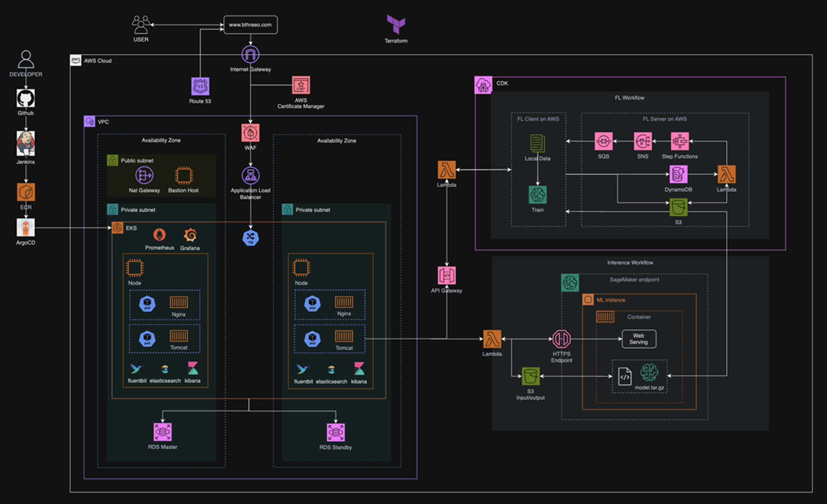Select the Internet Gateway icon
The width and height of the screenshot is (827, 504).
(x=250, y=54)
